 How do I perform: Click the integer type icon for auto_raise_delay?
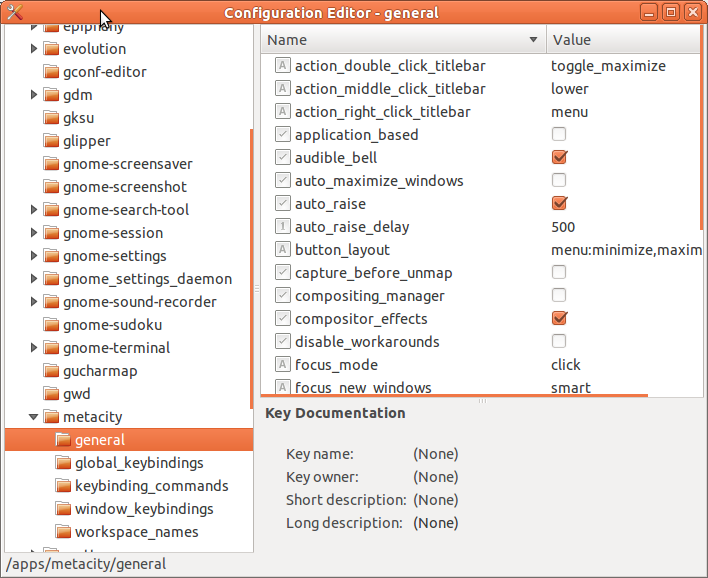point(283,227)
